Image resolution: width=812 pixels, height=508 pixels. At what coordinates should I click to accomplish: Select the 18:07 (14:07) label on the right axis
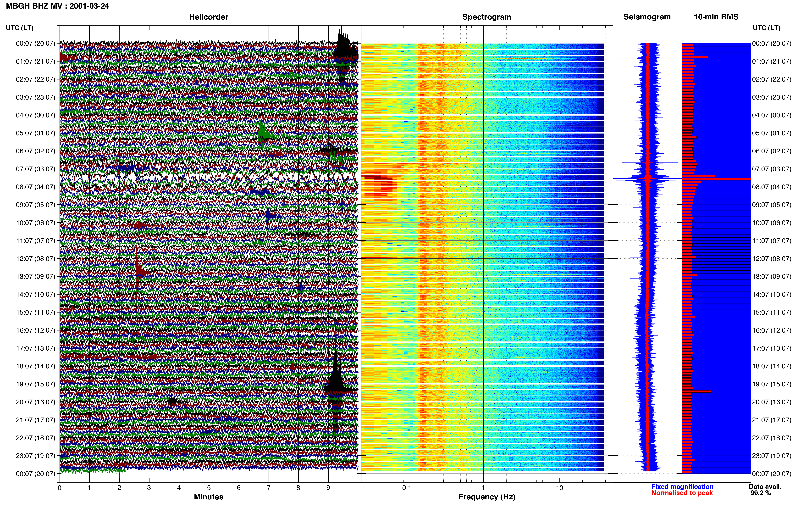pyautogui.click(x=772, y=366)
